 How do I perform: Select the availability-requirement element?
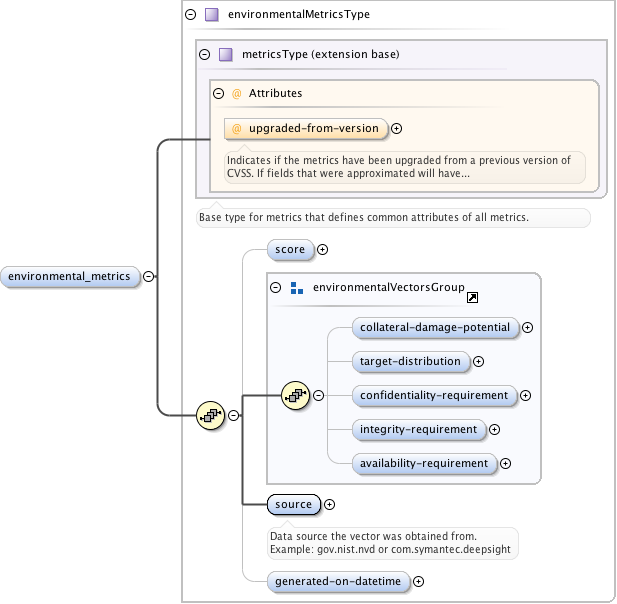(424, 463)
